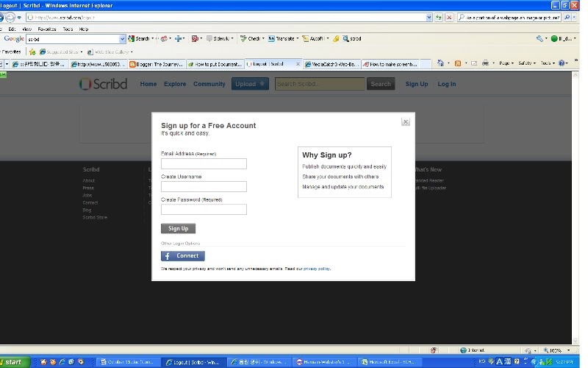
Task: Click the Log In link
Action: 447,84
